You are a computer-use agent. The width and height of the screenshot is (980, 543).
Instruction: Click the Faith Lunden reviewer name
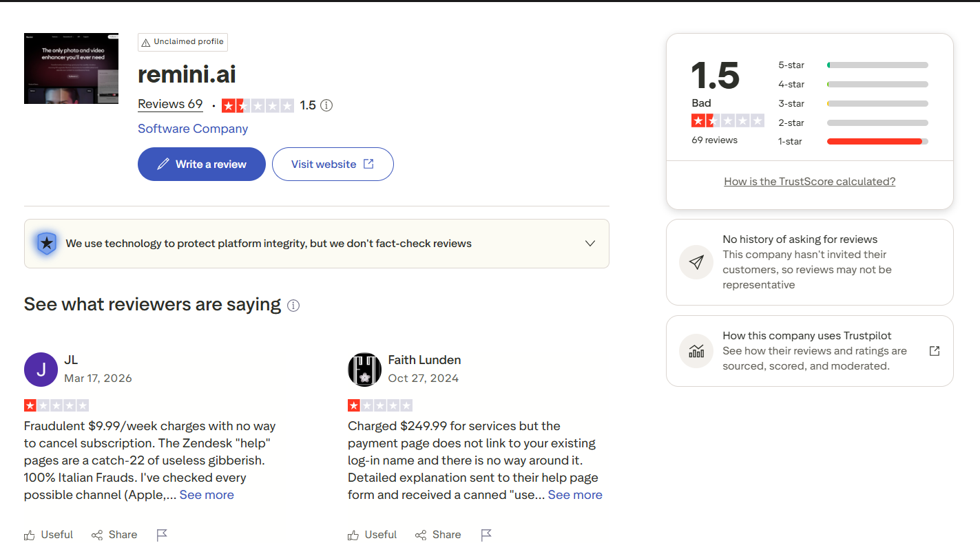pyautogui.click(x=424, y=360)
